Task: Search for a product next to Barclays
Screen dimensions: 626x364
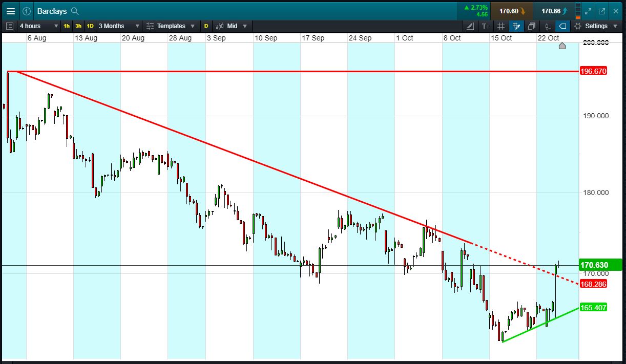Action: 75,11
